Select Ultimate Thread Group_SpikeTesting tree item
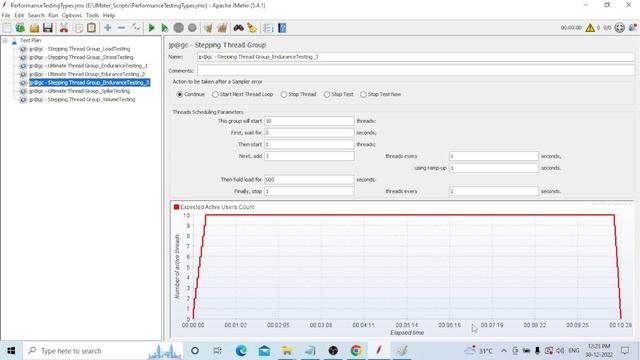This screenshot has height=360, width=640. pos(79,91)
